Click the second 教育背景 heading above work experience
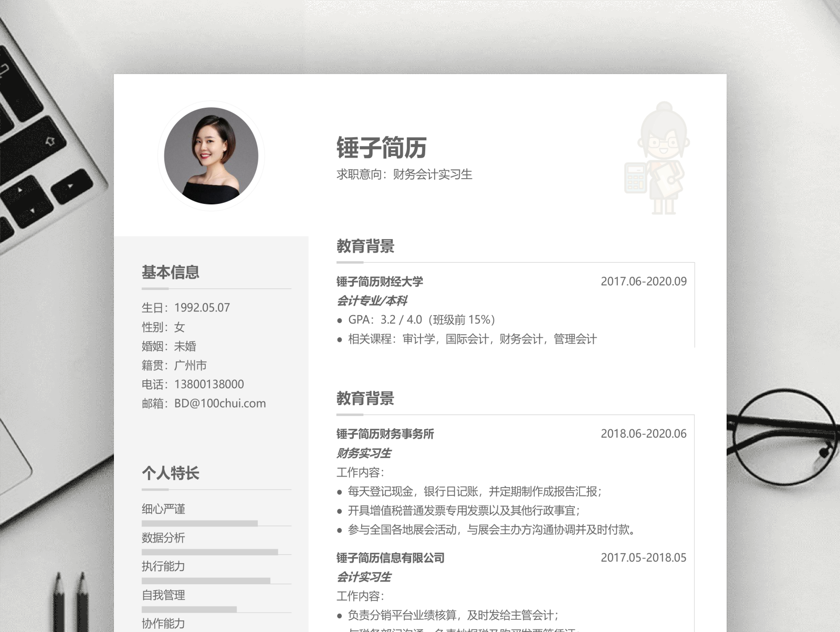Screen dimensions: 840x632 coord(365,398)
